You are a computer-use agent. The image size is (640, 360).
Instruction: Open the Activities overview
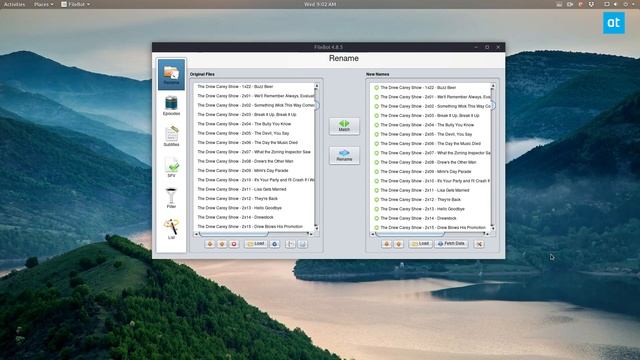[14, 4]
